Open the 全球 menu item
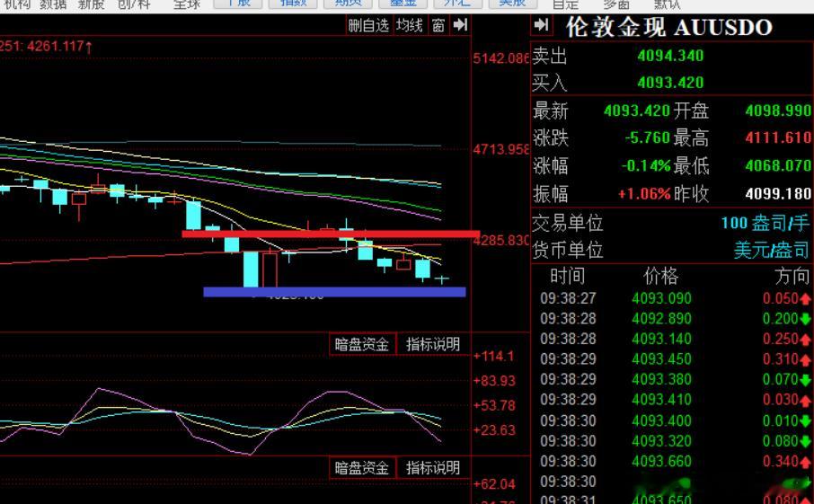 [x=186, y=4]
